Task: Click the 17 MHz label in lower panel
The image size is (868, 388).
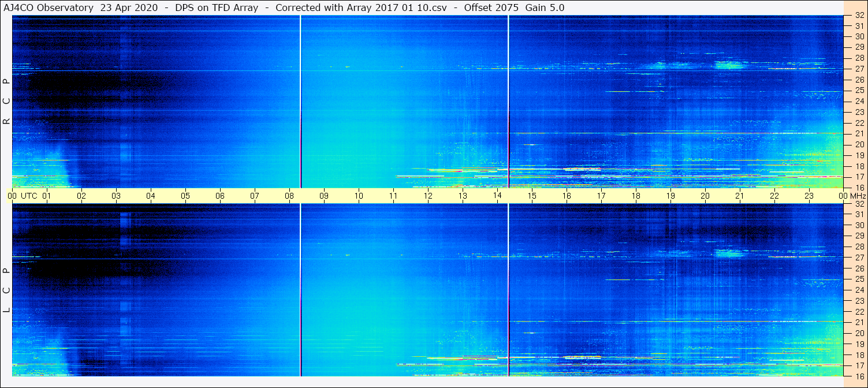Action: point(859,365)
